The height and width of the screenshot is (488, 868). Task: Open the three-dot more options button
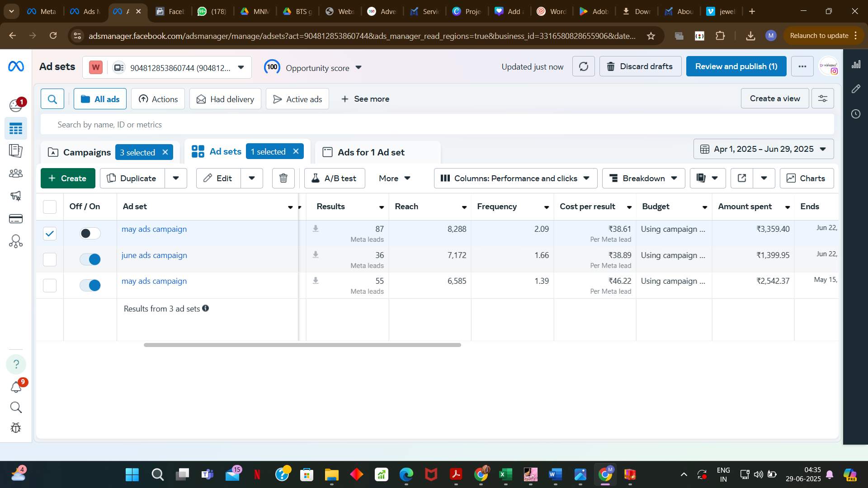pos(802,66)
